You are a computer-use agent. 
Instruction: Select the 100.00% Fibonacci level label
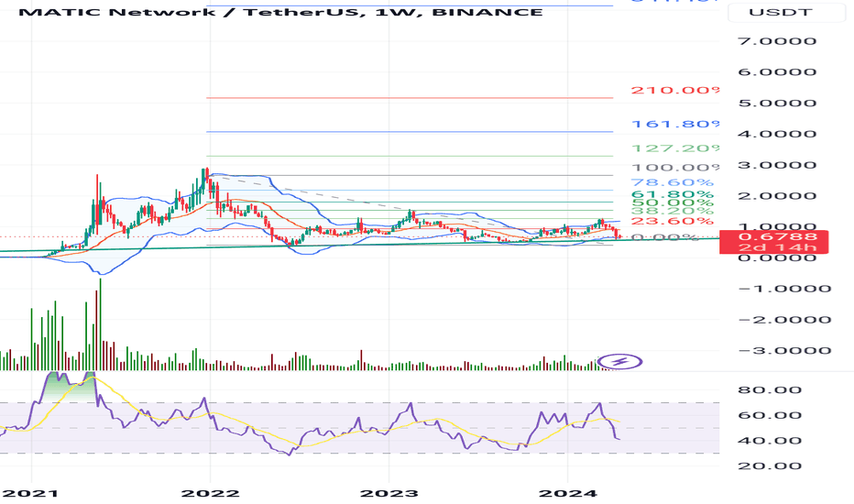[674, 168]
